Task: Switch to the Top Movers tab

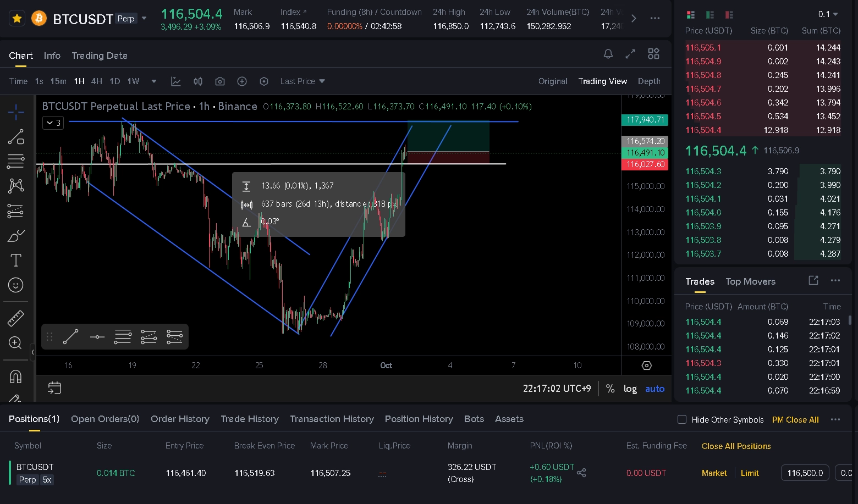Action: click(x=750, y=281)
